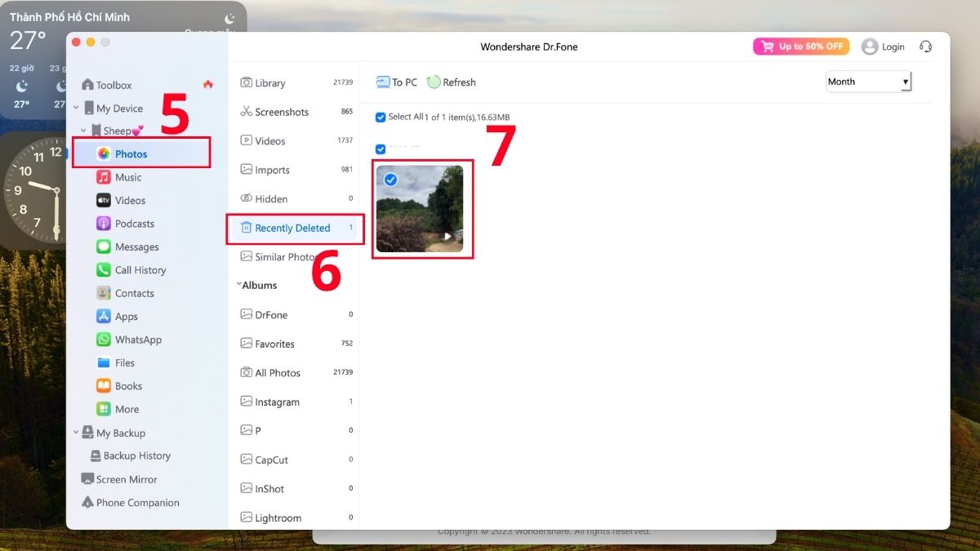Open Backup History
This screenshot has height=551, width=980.
(x=129, y=455)
